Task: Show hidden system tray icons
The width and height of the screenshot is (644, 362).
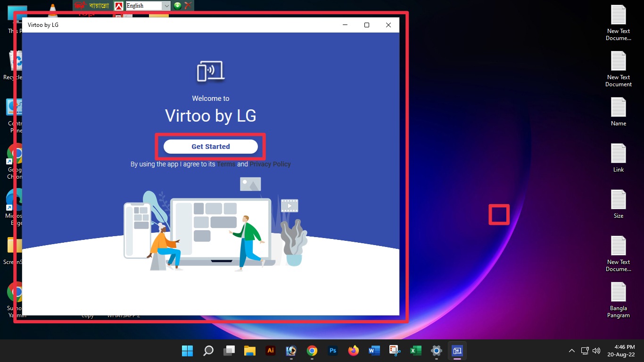Action: [572, 351]
